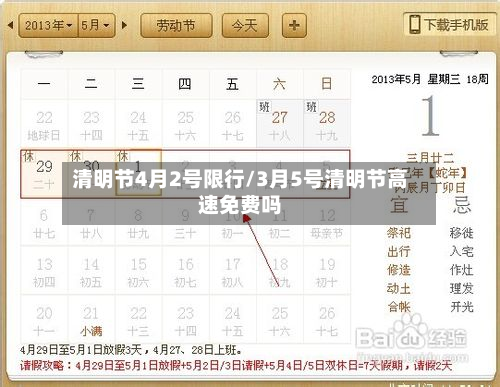Click 移徙 in the 忌 list
The width and height of the screenshot is (500, 387).
(462, 233)
